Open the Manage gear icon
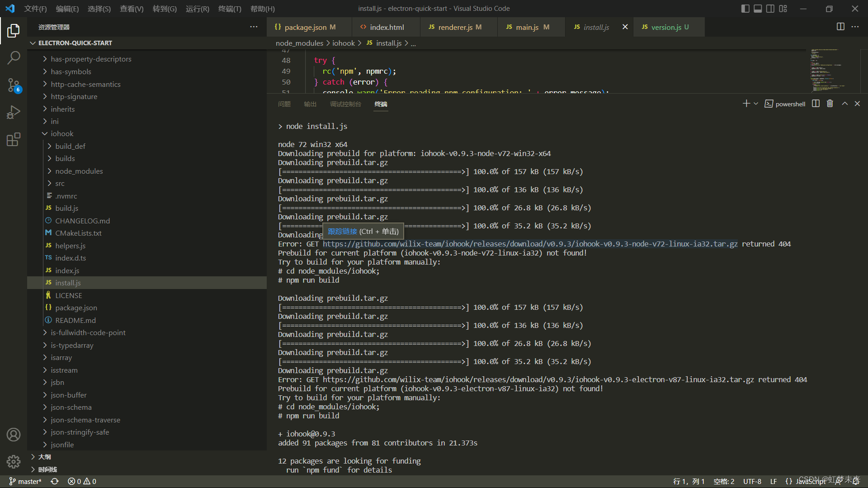This screenshot has width=868, height=488. point(14,461)
